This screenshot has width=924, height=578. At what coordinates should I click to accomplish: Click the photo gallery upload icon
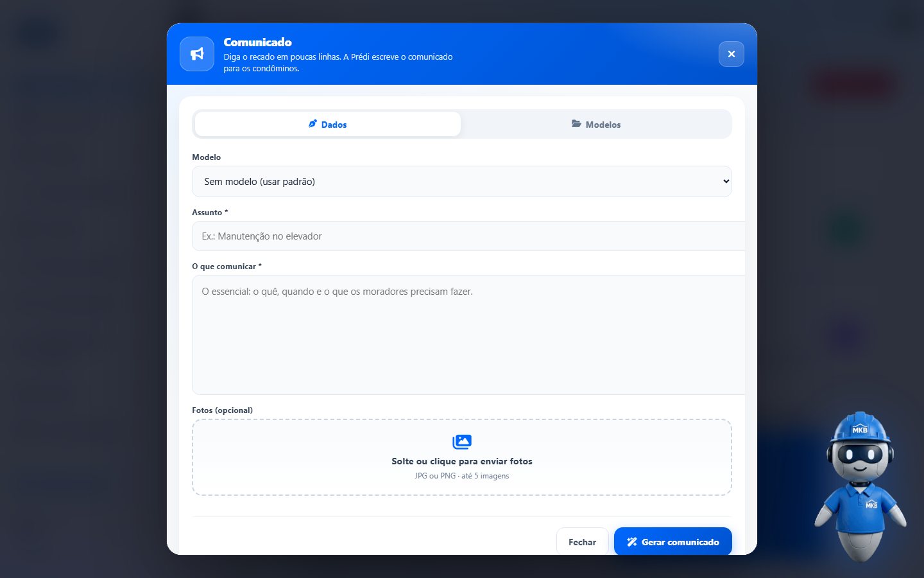(x=462, y=442)
